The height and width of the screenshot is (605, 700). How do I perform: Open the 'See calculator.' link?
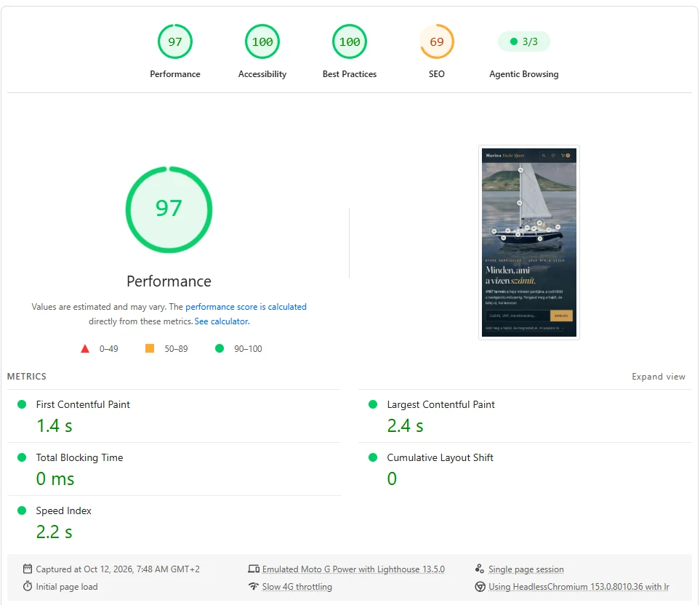(222, 321)
